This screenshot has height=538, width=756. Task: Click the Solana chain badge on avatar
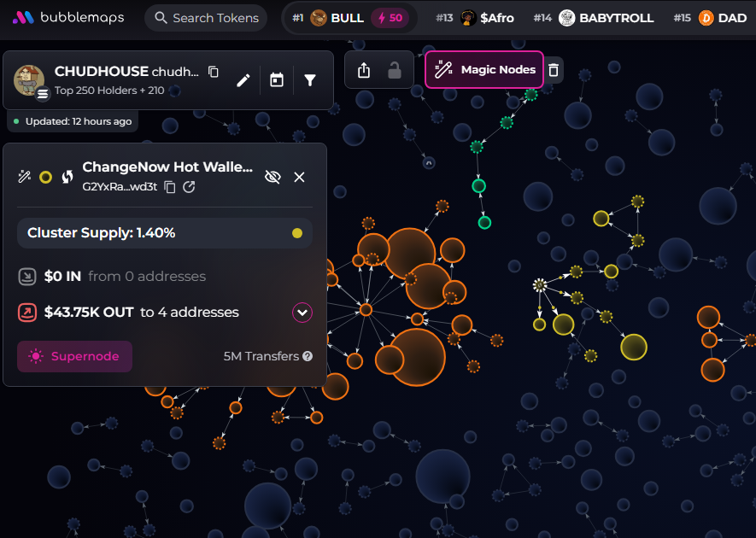click(43, 94)
